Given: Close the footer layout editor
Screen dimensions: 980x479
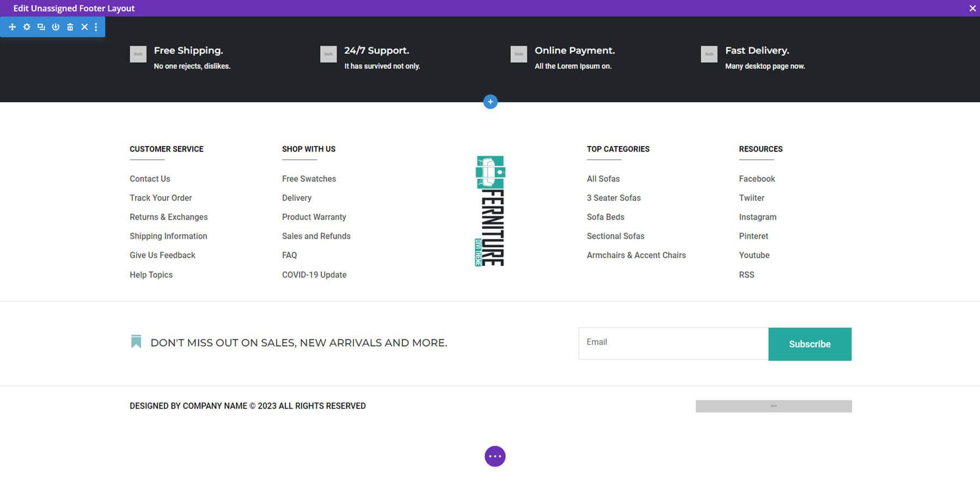Looking at the screenshot, I should coord(972,8).
